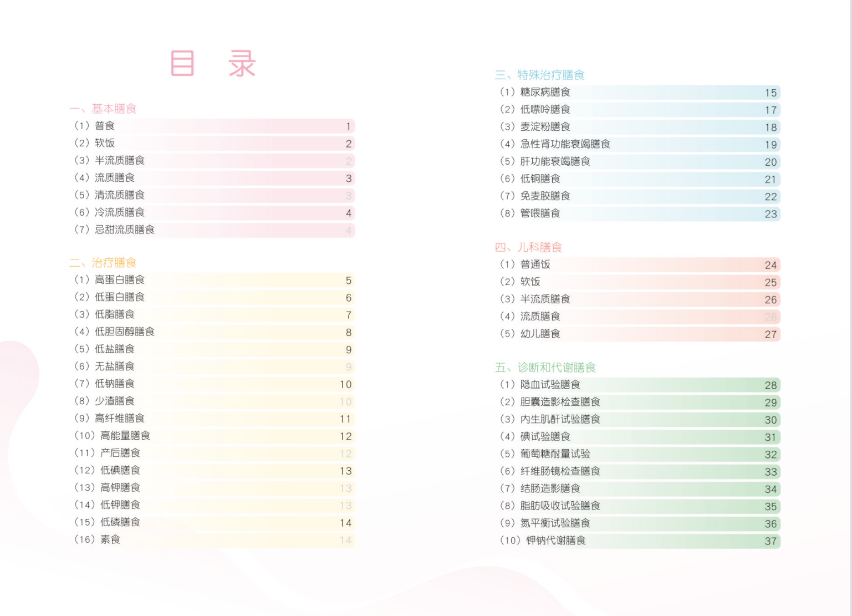Open the 普食 entry in contents
The image size is (852, 616).
click(x=105, y=126)
